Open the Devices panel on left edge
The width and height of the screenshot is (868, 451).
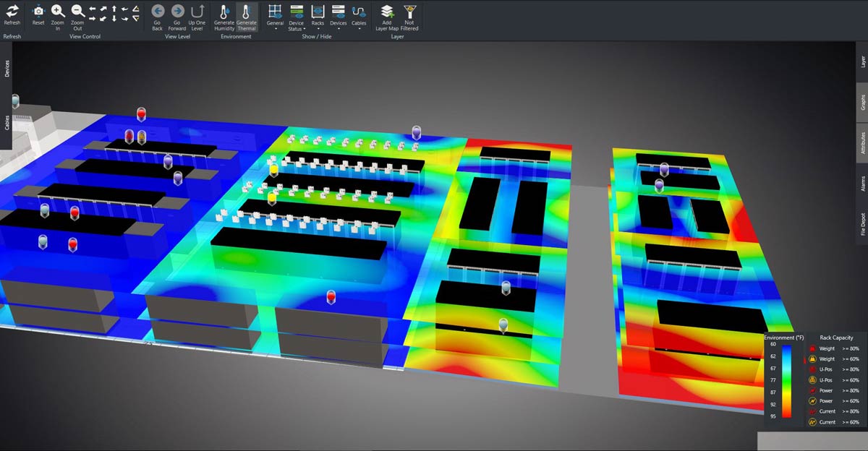point(7,69)
